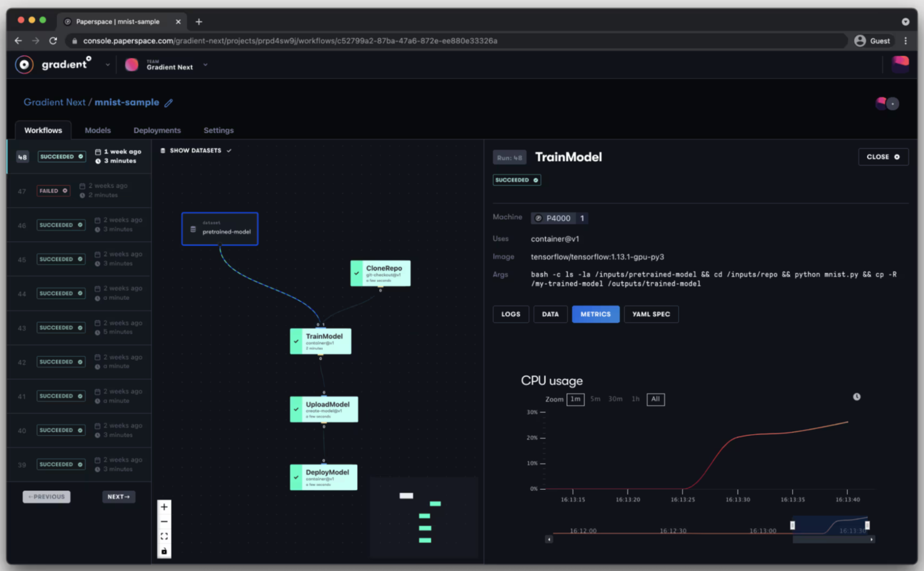This screenshot has height=571, width=924.
Task: Click the gradient logo in the top bar
Action: [24, 64]
